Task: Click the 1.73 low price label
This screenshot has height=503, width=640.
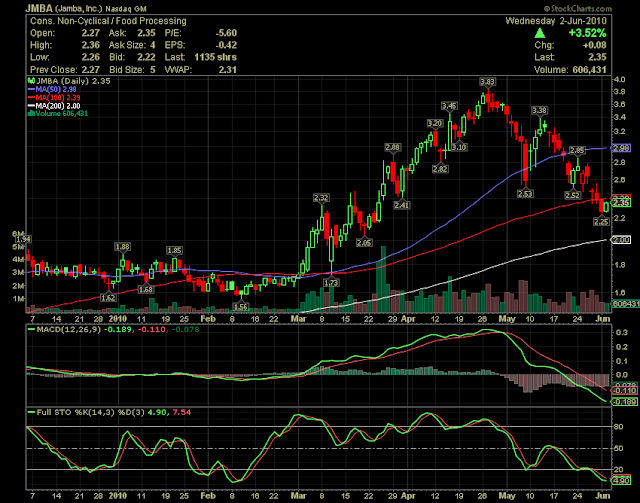Action: click(x=331, y=283)
